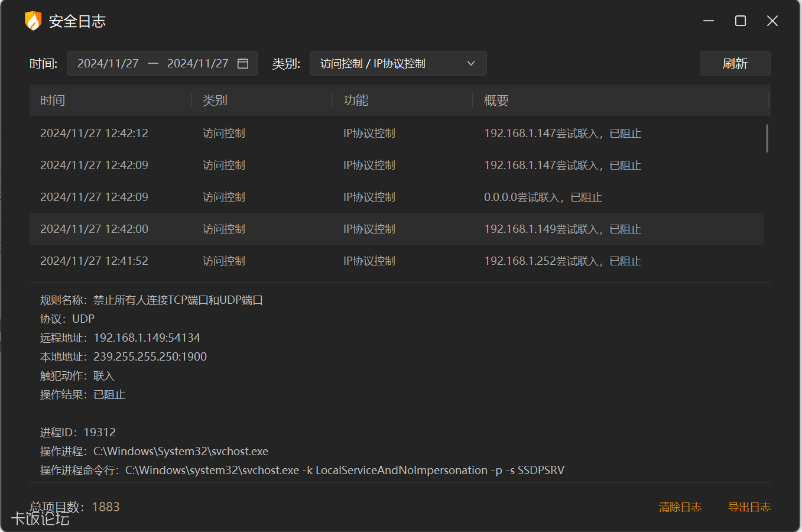Viewport: 802px width, 532px height.
Task: Select the log entry at 12:42:12
Action: [x=396, y=134]
